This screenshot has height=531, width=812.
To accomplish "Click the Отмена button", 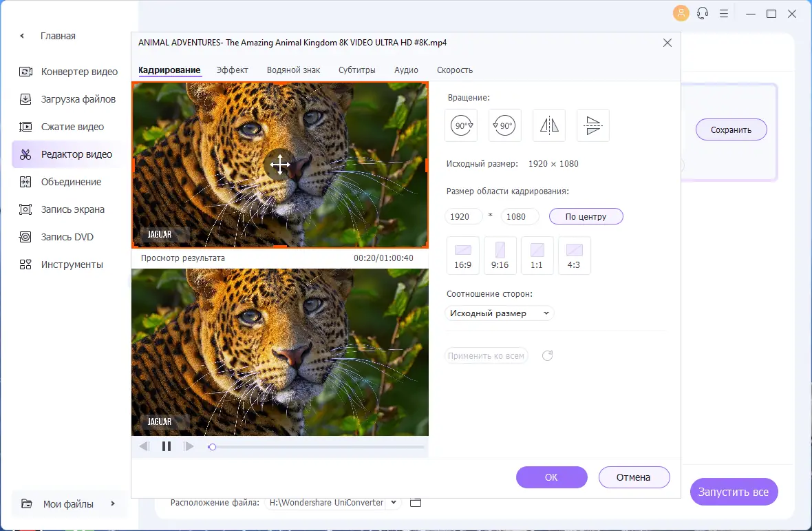I will click(634, 477).
